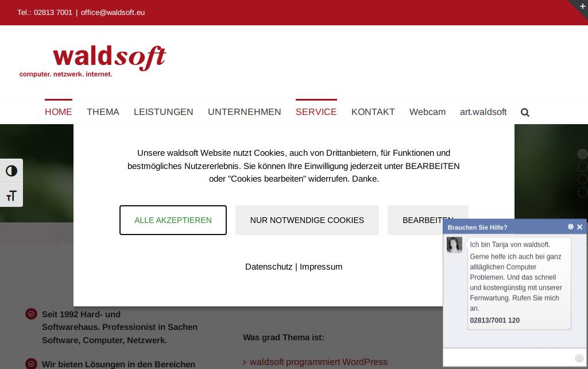The height and width of the screenshot is (369, 588).
Task: Click the waldsoft logo
Action: coord(94,61)
